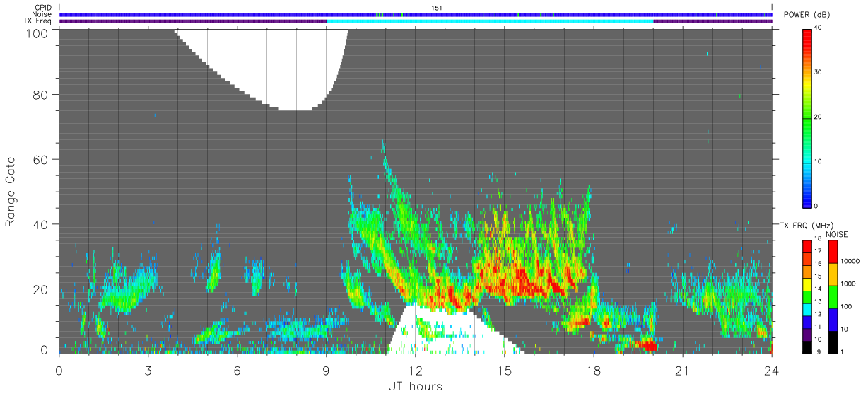This screenshot has height=401, width=868.
Task: Click power scale value 10
Action: (819, 162)
